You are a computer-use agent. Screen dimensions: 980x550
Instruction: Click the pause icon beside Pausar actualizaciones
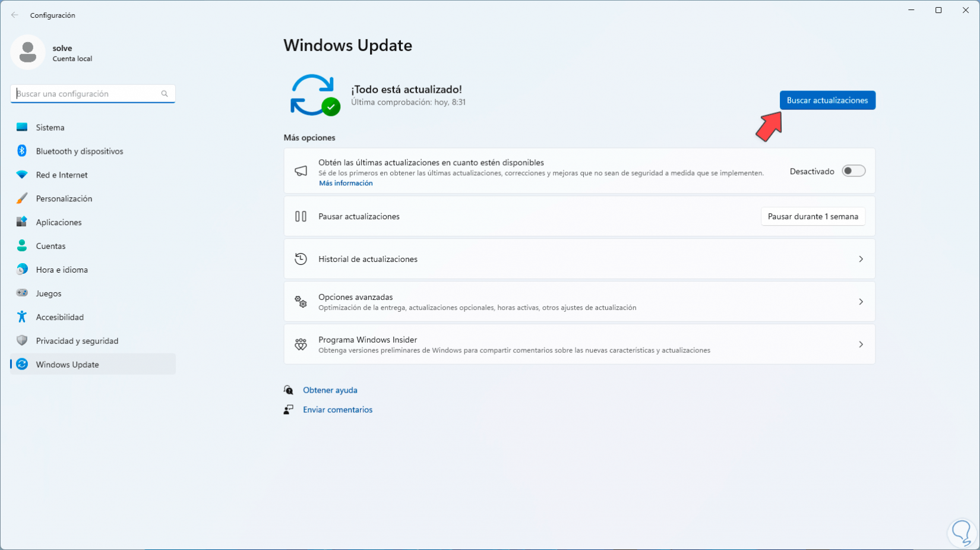[x=301, y=216]
